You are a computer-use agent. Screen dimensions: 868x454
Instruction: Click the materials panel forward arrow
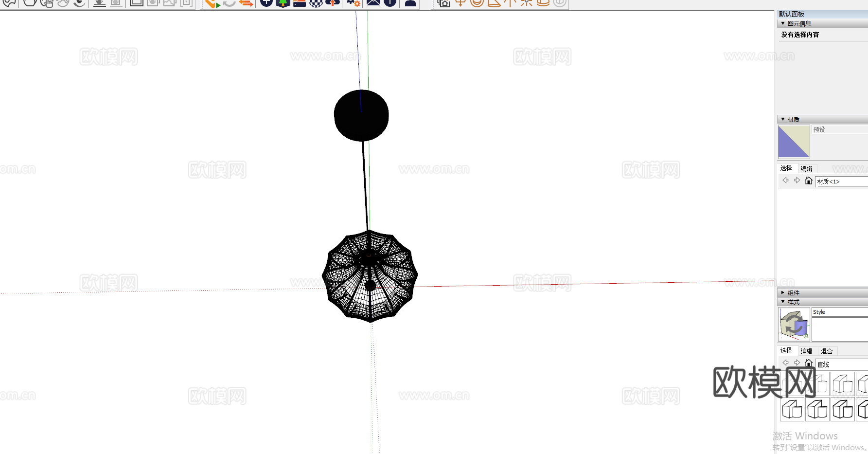[x=797, y=181]
